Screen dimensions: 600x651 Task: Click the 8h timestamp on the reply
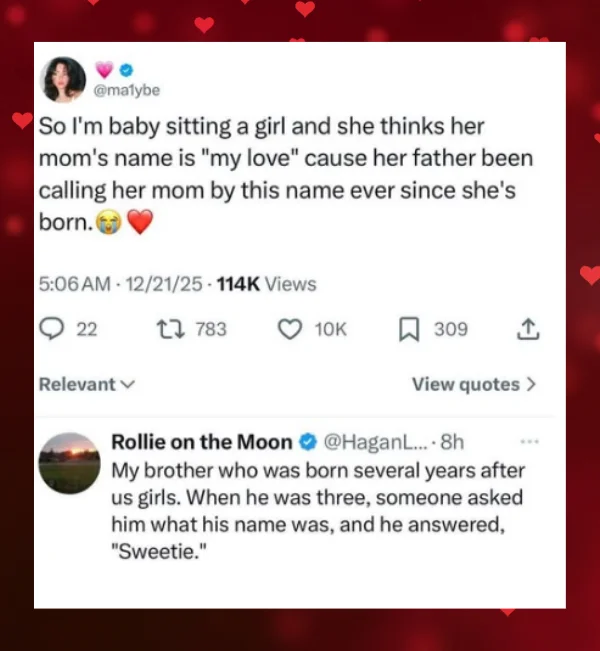coord(453,442)
